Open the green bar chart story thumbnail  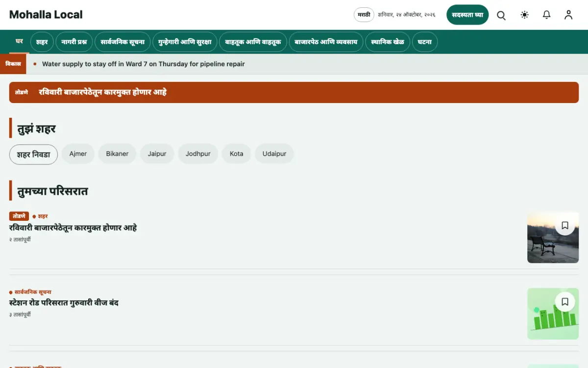click(x=553, y=314)
